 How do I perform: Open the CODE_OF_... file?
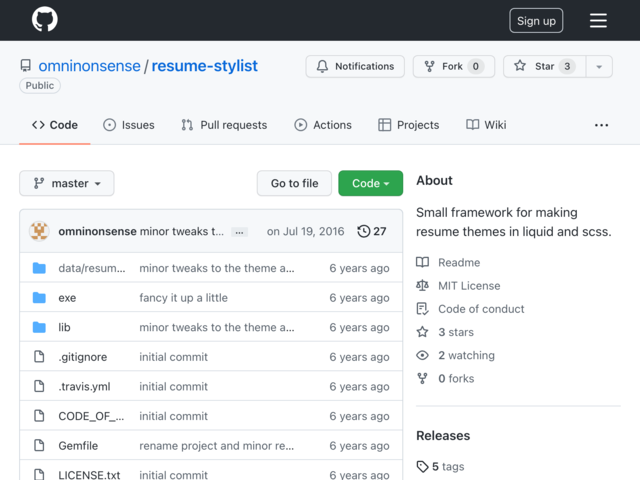click(91, 416)
